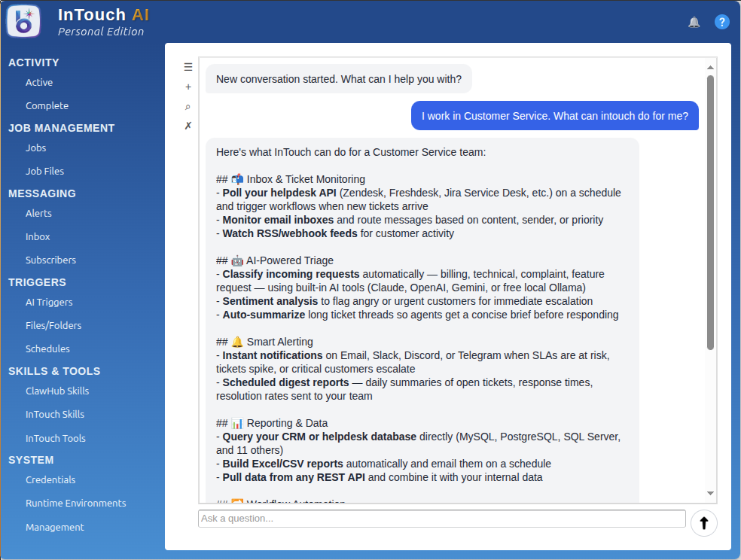Open Inbox under Messaging
The image size is (741, 560).
click(x=38, y=236)
